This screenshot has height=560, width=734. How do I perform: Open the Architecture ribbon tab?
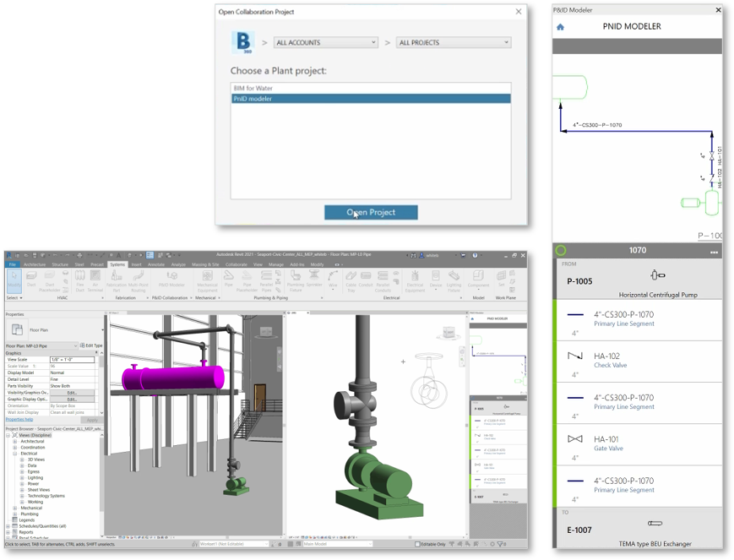[35, 264]
